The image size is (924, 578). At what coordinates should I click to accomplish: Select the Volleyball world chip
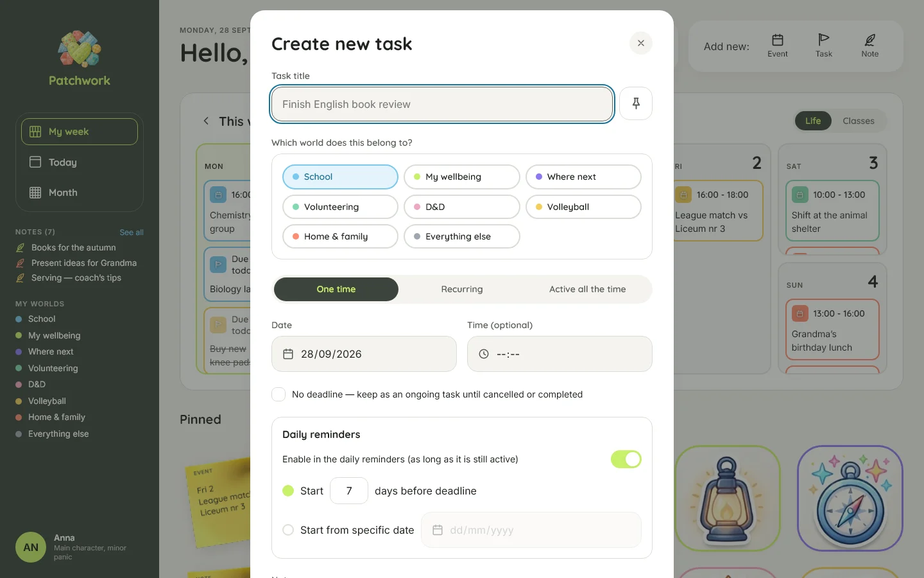(583, 207)
